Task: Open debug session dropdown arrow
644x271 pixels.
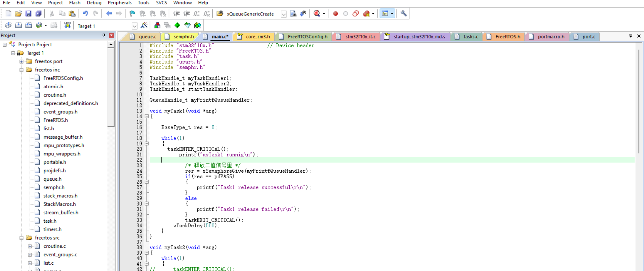Action: [324, 14]
